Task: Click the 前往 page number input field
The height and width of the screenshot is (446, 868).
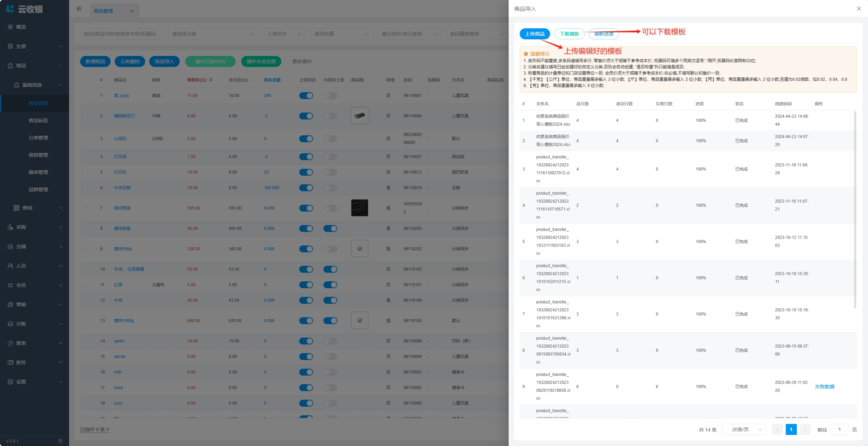Action: 839,429
